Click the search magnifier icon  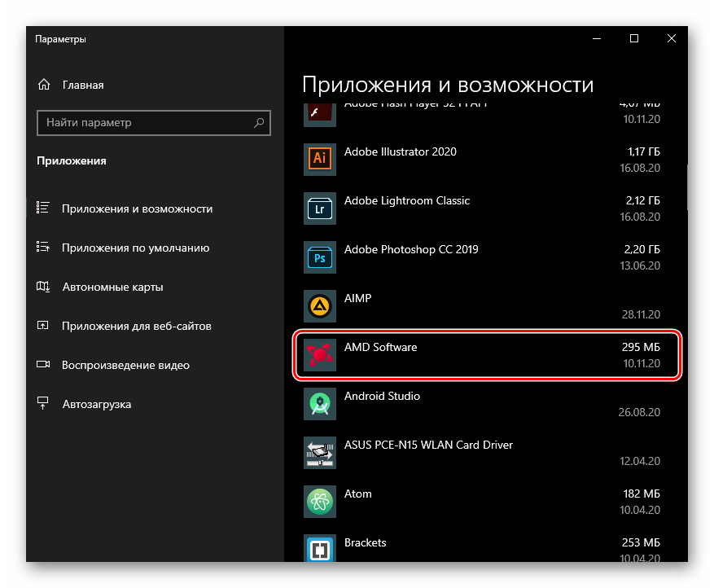(x=259, y=122)
